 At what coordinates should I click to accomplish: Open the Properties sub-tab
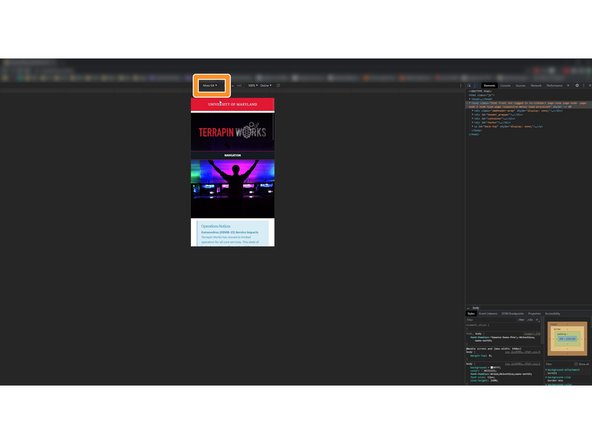click(x=534, y=314)
